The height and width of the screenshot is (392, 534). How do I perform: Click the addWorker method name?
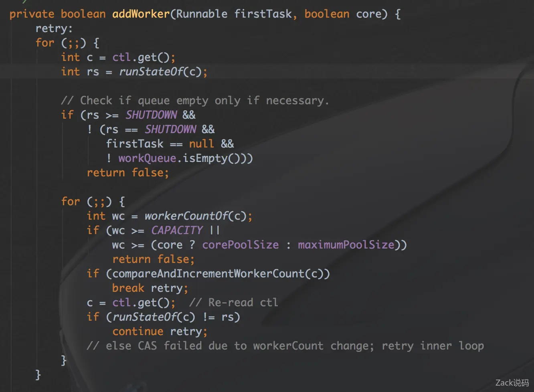[141, 14]
